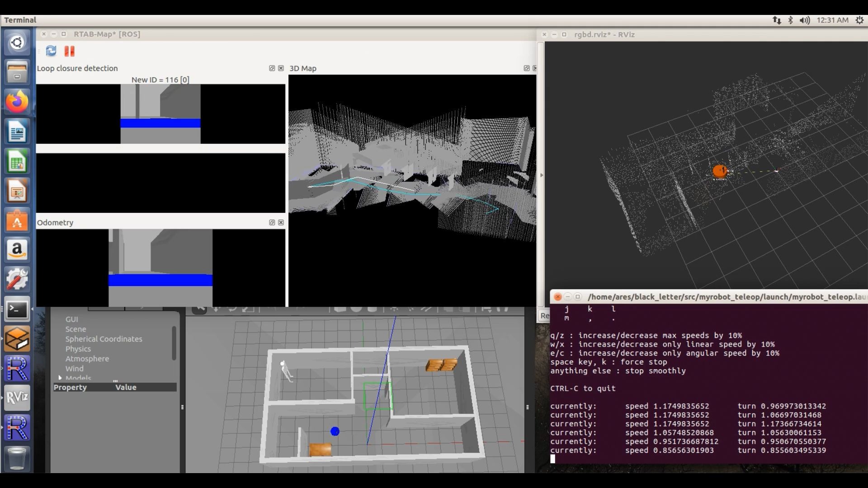Viewport: 868px width, 488px height.
Task: Click the Gazebo world tree scrollbar
Action: coord(174,343)
